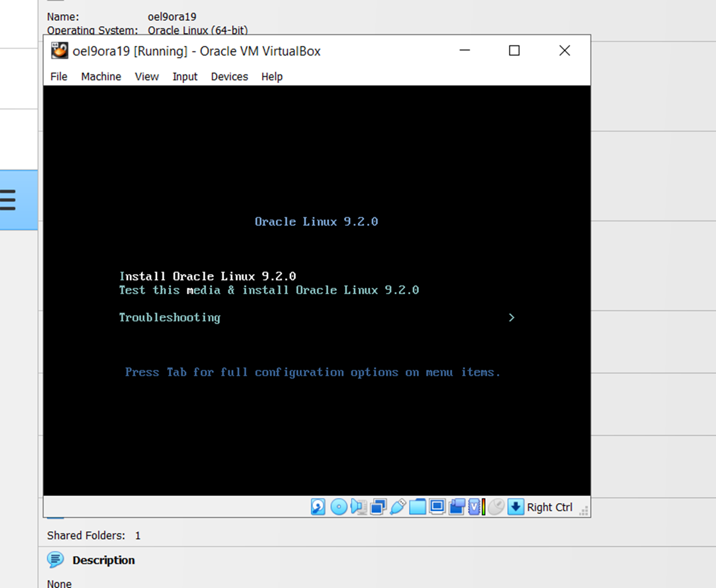
Task: Click the VirtualBox app icon in the title bar
Action: click(x=60, y=51)
